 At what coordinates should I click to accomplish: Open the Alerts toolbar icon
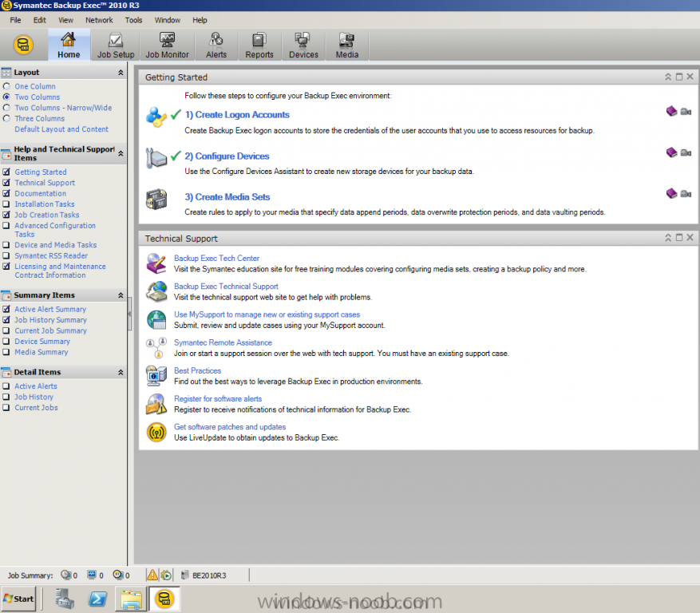coord(216,45)
